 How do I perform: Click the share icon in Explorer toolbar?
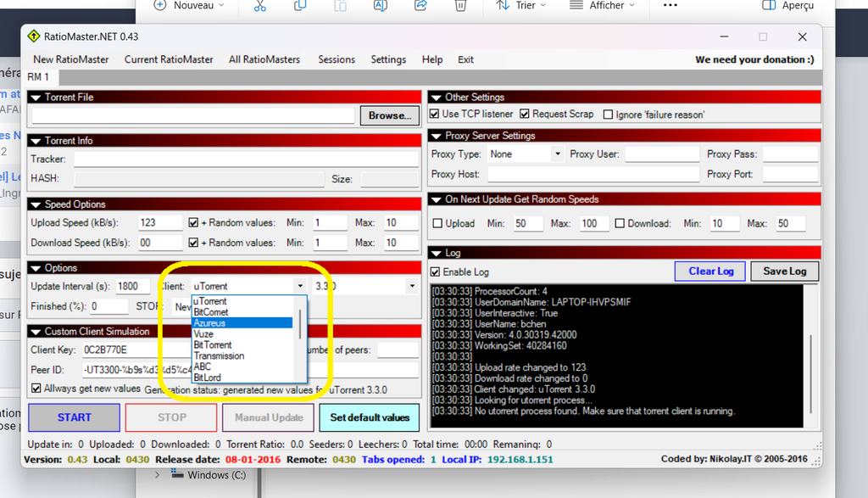pos(420,6)
